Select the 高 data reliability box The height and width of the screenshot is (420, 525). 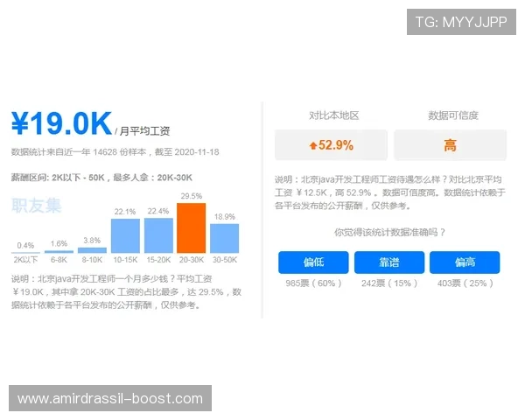(451, 144)
